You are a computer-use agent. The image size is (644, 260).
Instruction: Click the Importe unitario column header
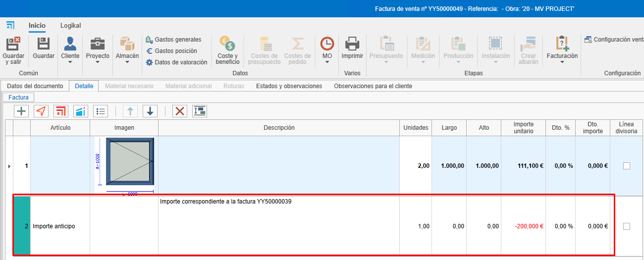click(x=523, y=128)
